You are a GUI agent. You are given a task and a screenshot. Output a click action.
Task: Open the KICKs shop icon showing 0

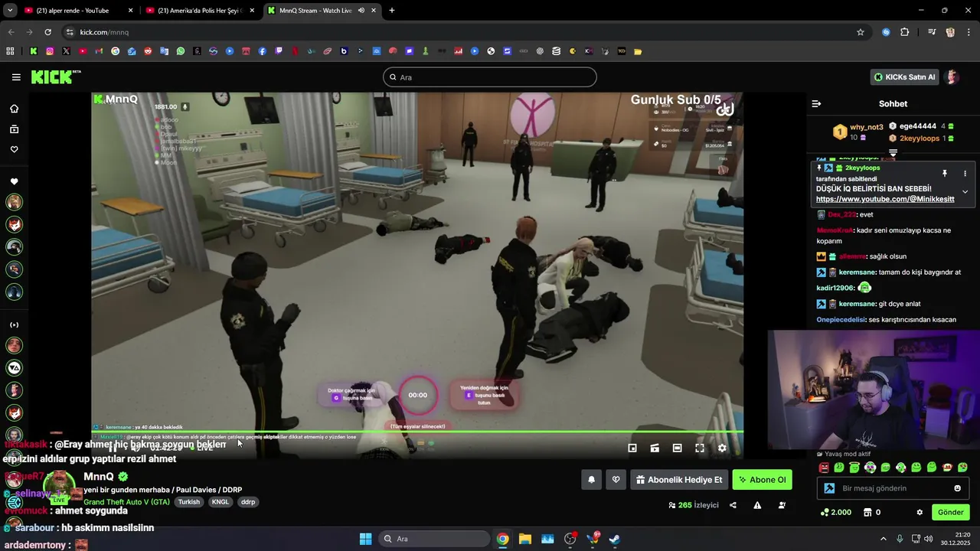pos(871,512)
